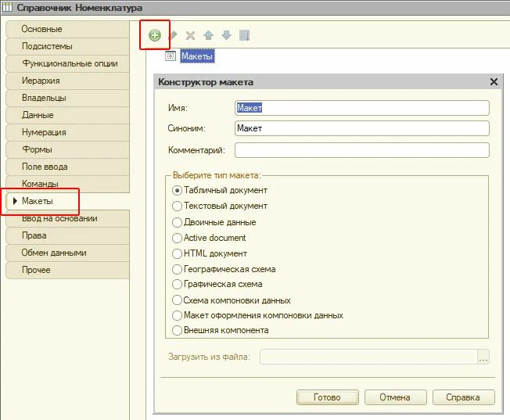Select the Макеты tree node
This screenshot has width=510, height=420.
coord(197,56)
